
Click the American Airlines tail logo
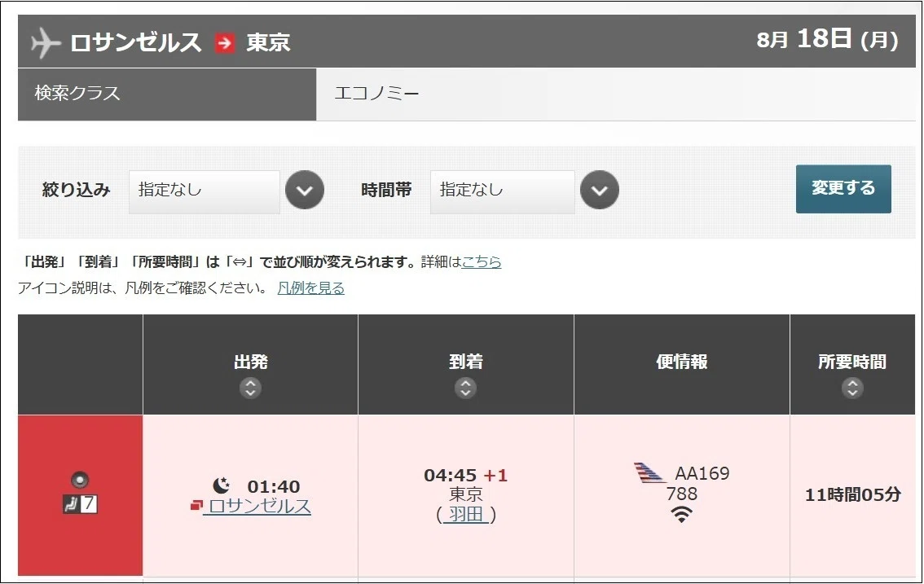[649, 473]
